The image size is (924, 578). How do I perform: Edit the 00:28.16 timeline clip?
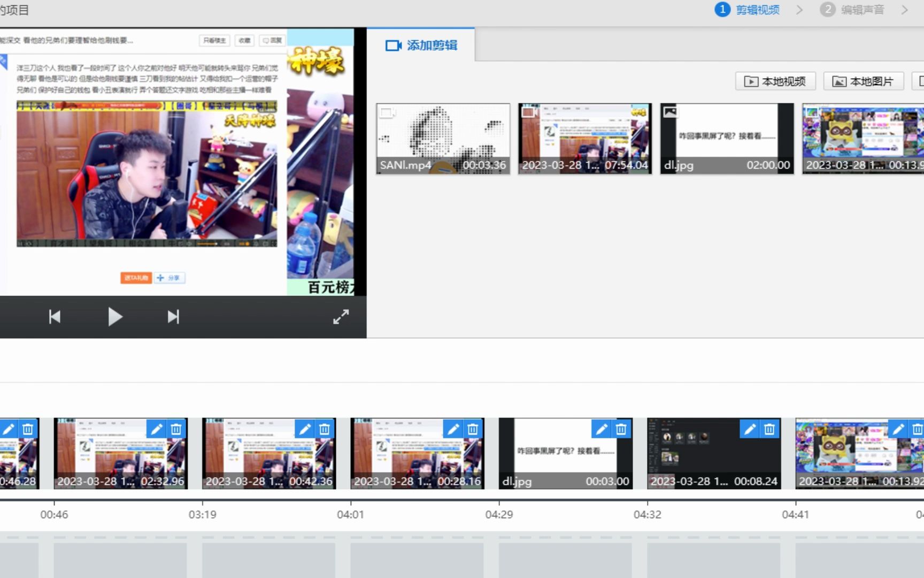point(453,429)
